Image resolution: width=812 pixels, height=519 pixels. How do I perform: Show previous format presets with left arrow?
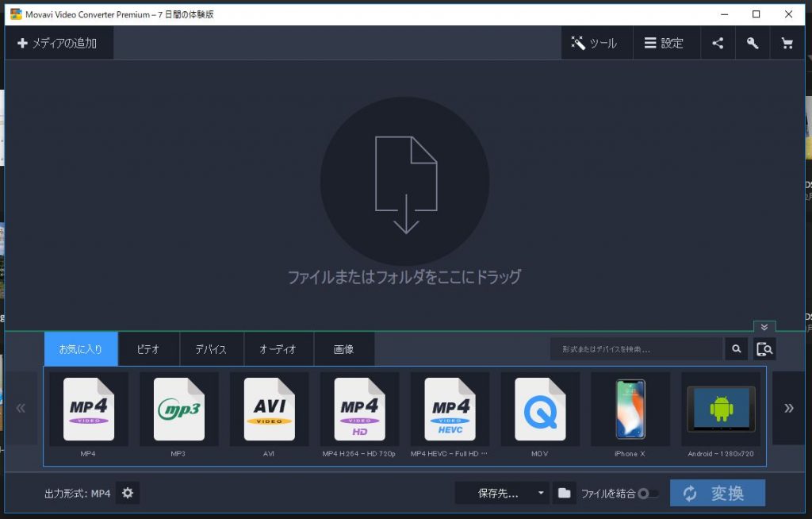[21, 408]
